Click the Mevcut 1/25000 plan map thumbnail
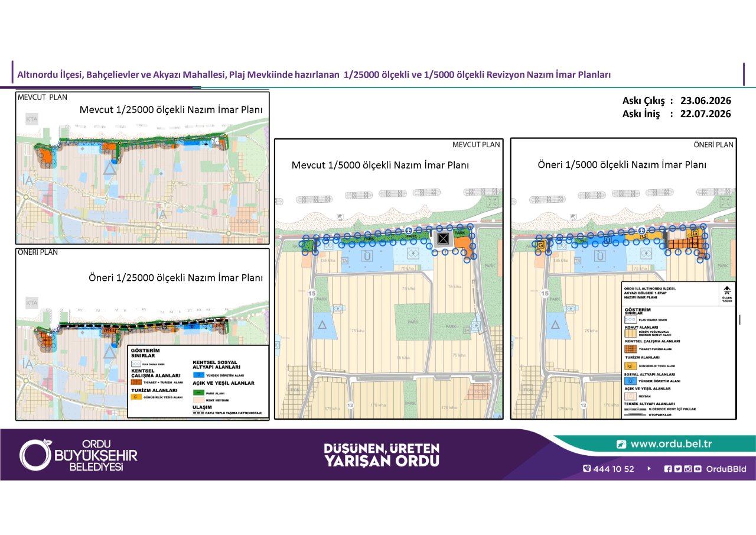 [x=142, y=168]
